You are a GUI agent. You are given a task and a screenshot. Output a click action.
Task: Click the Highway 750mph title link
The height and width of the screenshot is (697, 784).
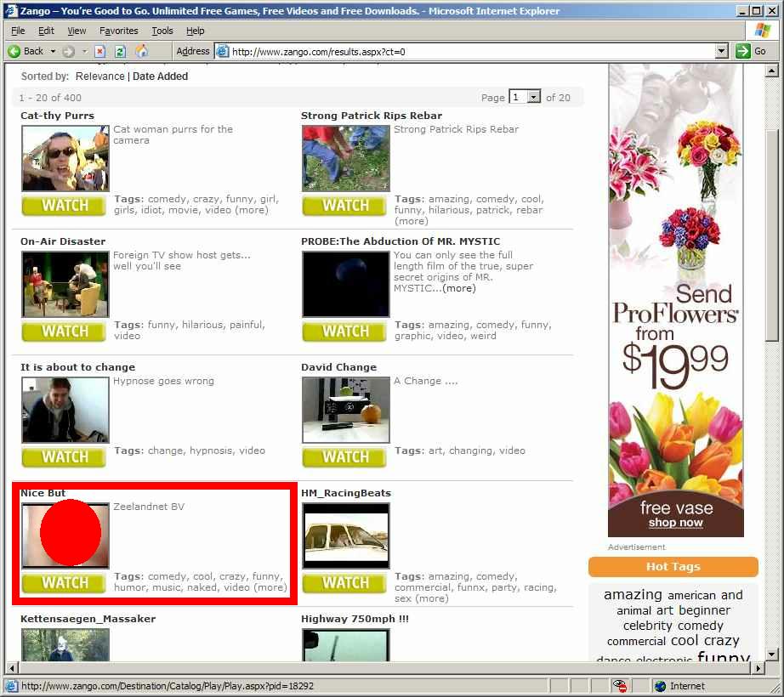[355, 619]
